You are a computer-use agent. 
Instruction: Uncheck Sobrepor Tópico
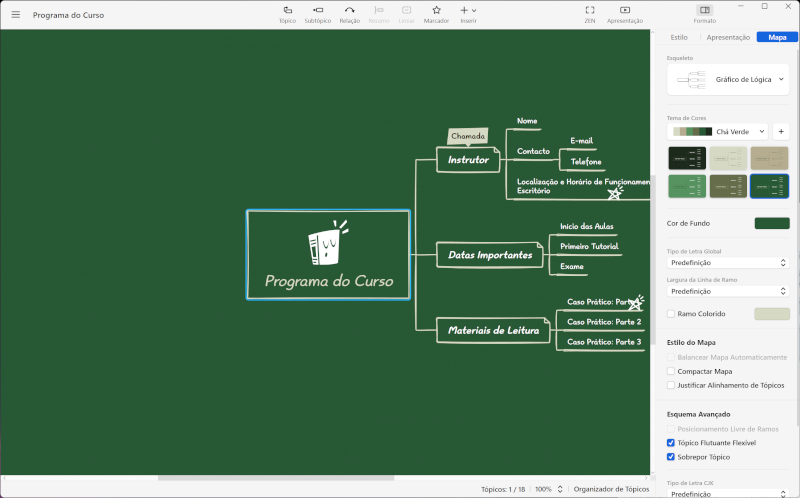[671, 456]
